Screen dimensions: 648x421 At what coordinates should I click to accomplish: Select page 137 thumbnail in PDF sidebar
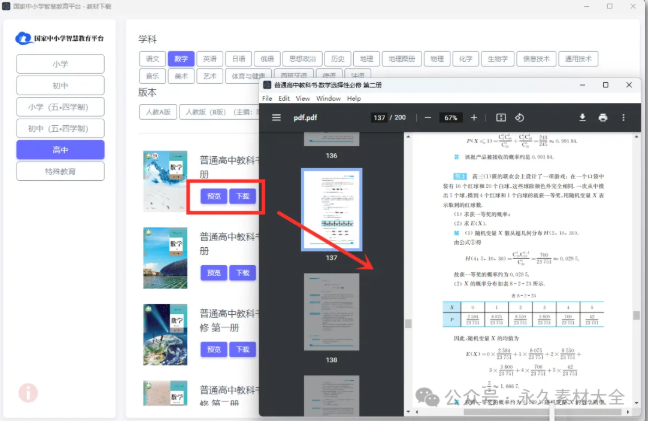(331, 209)
